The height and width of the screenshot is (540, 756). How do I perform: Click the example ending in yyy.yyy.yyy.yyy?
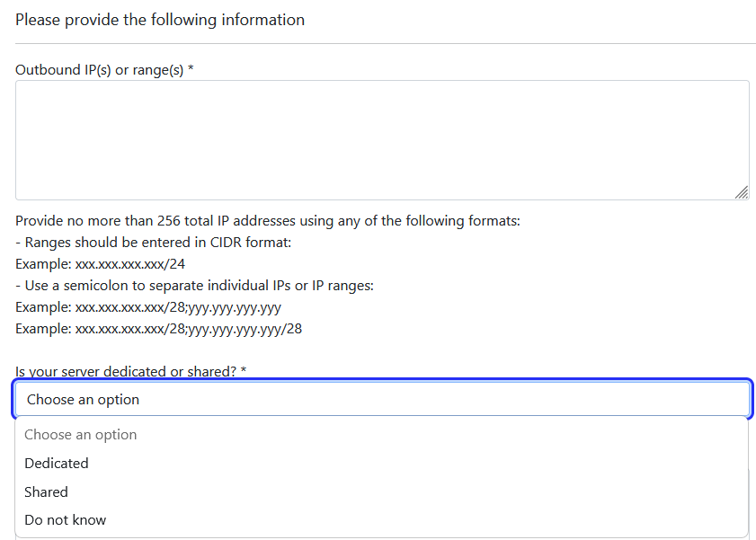click(178, 307)
